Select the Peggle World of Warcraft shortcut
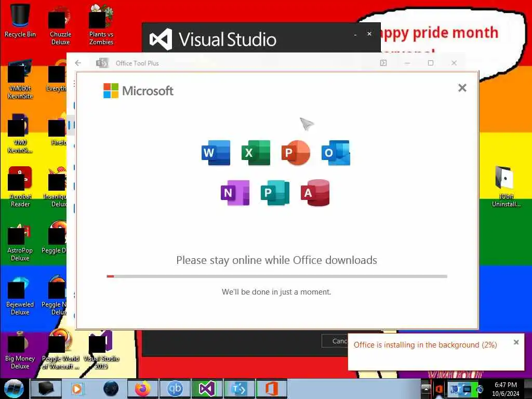532x399 pixels. click(60, 350)
